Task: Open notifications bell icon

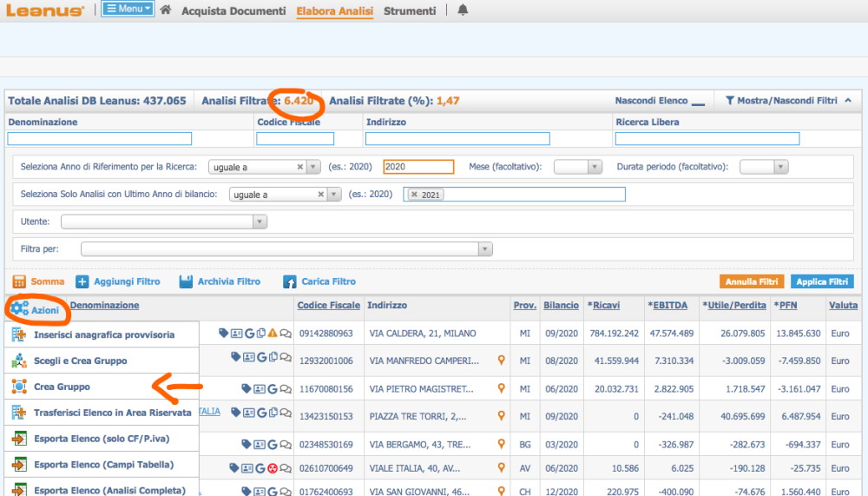Action: coord(463,10)
